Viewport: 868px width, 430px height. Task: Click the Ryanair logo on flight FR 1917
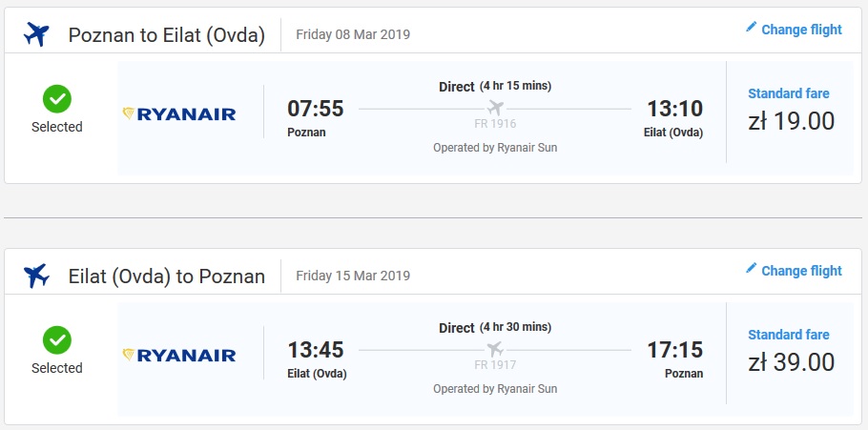[x=179, y=356]
